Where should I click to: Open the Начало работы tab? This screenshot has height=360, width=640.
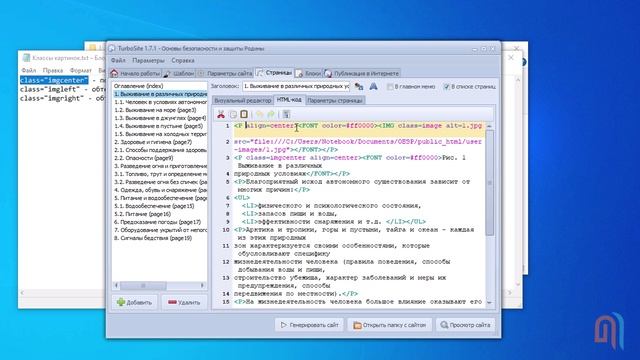click(136, 73)
